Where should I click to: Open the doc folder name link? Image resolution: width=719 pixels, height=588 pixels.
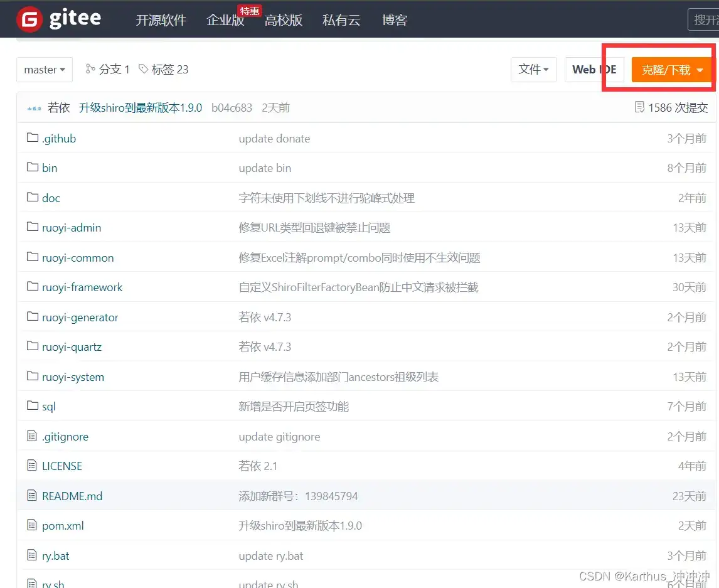point(51,198)
